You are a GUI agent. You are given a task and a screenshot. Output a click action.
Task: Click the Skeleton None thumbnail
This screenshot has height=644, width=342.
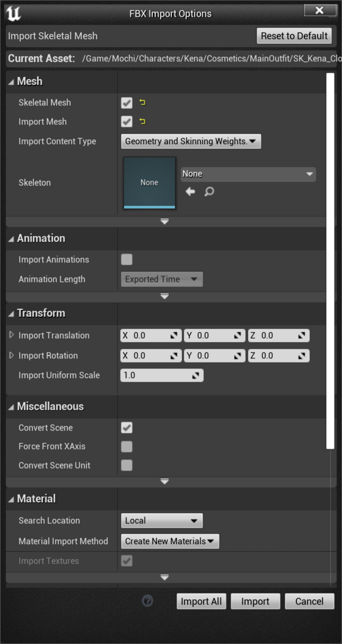click(149, 182)
